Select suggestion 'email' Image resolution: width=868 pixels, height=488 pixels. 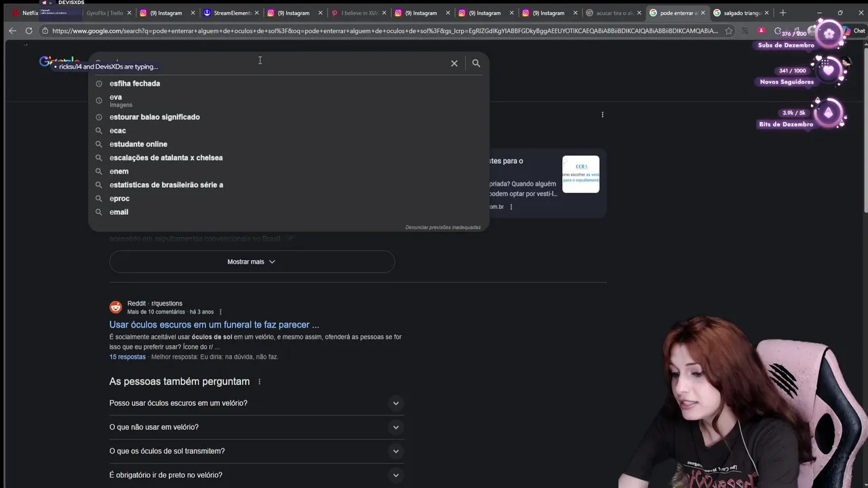point(119,212)
